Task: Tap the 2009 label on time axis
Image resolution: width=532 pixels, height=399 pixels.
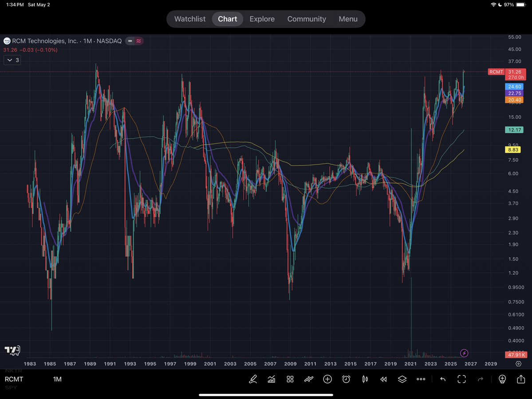Action: click(x=290, y=363)
